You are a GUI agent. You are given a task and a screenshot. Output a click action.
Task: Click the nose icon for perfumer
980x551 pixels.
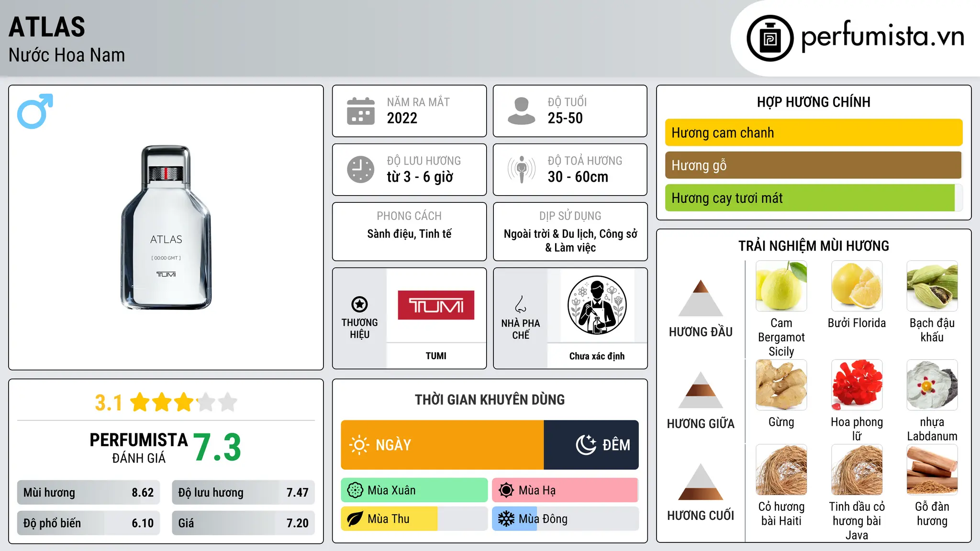[x=521, y=304]
